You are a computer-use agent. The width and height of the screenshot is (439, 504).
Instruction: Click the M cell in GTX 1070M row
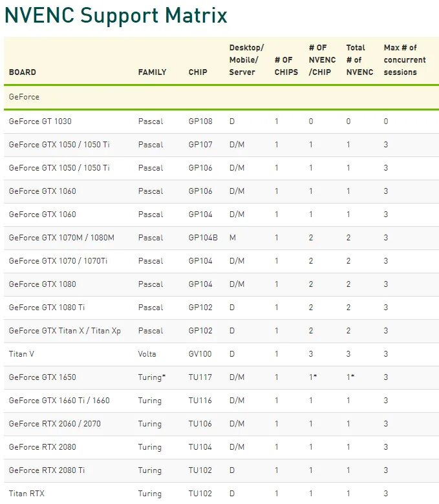pyautogui.click(x=233, y=238)
